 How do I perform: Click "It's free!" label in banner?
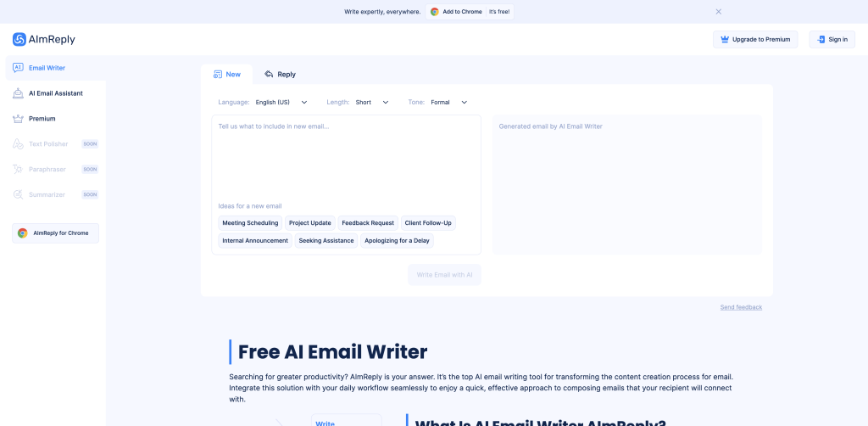(499, 12)
